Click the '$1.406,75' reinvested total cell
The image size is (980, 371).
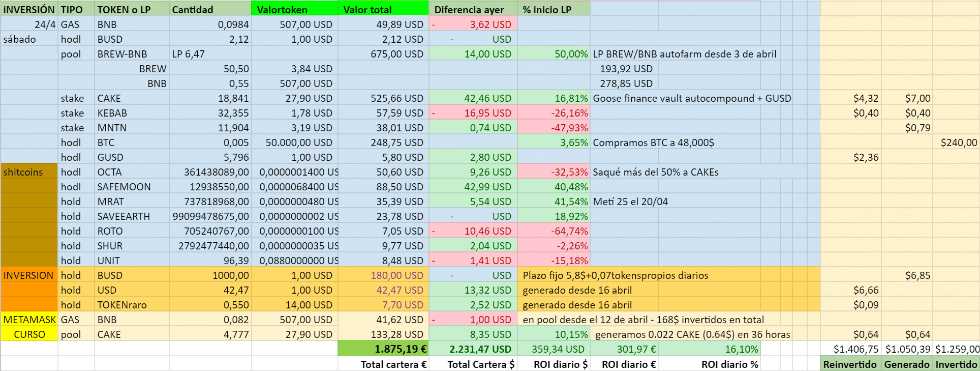pyautogui.click(x=850, y=349)
